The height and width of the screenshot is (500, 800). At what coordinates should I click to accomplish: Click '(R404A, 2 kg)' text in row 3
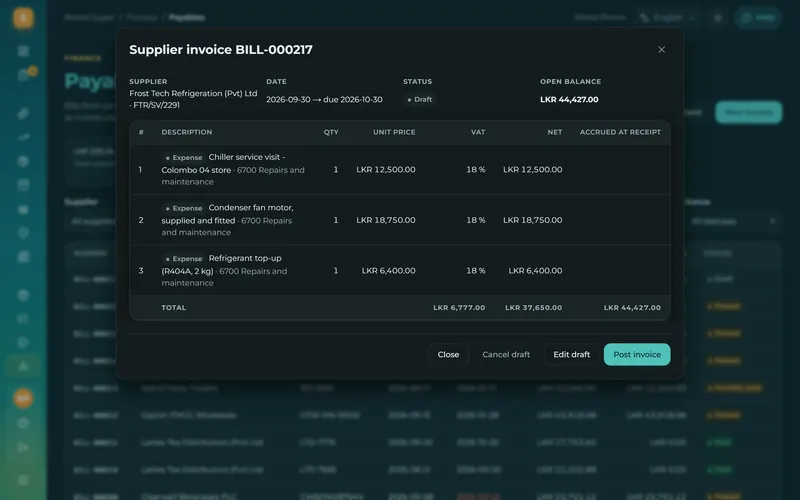(187, 271)
